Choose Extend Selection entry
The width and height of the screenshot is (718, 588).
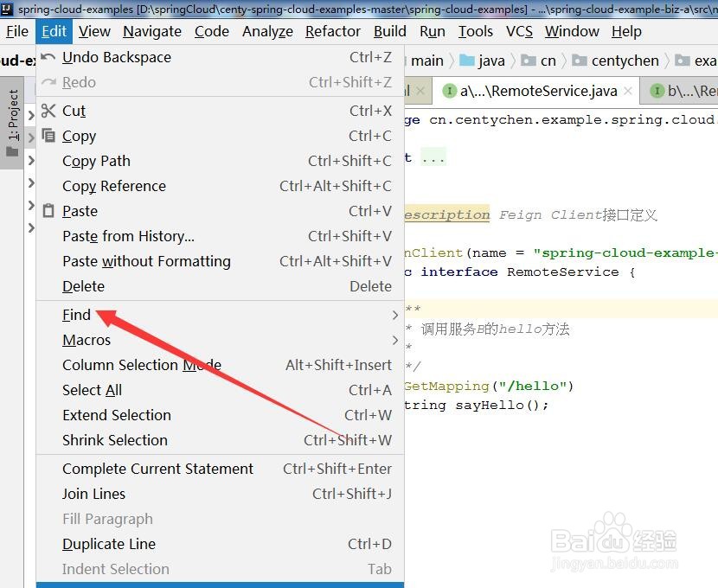pyautogui.click(x=220, y=415)
